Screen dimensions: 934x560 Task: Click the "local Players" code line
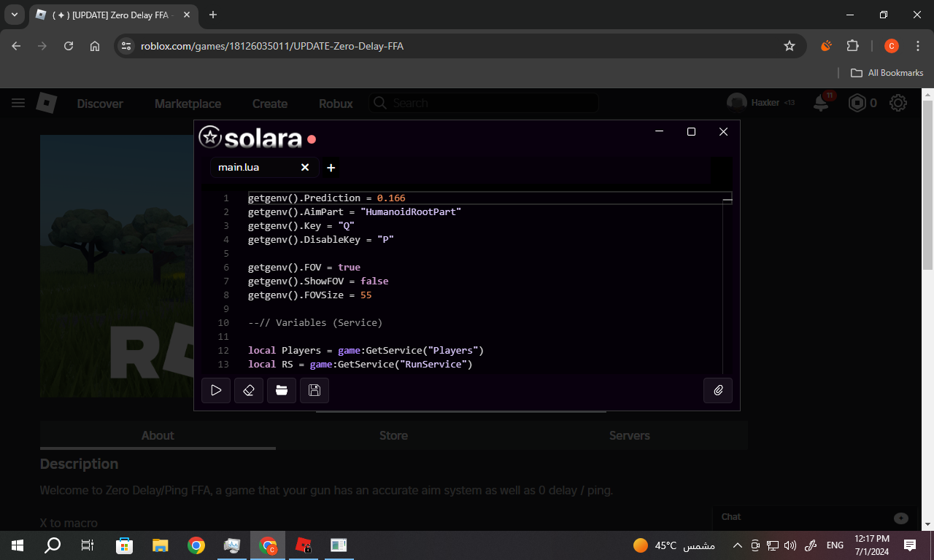pos(366,351)
